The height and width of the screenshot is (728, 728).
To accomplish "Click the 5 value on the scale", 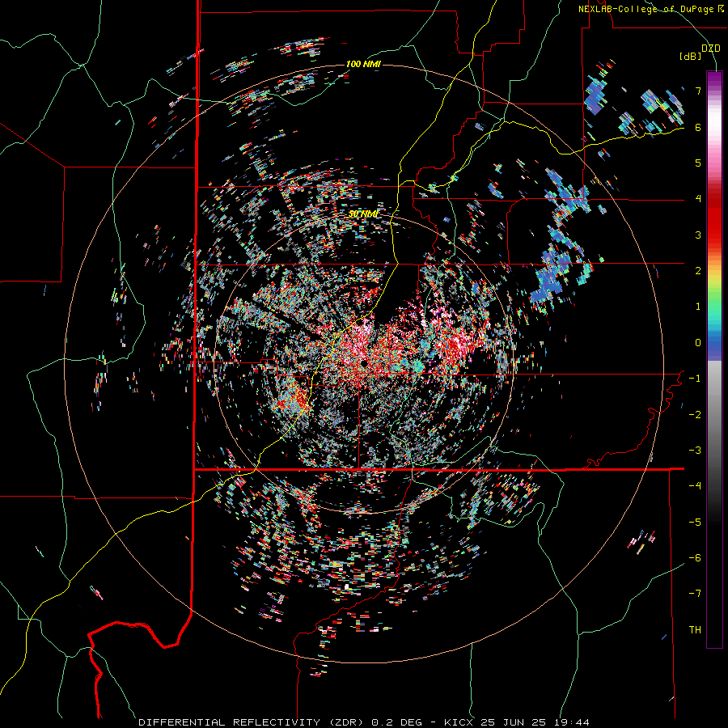I will click(698, 163).
